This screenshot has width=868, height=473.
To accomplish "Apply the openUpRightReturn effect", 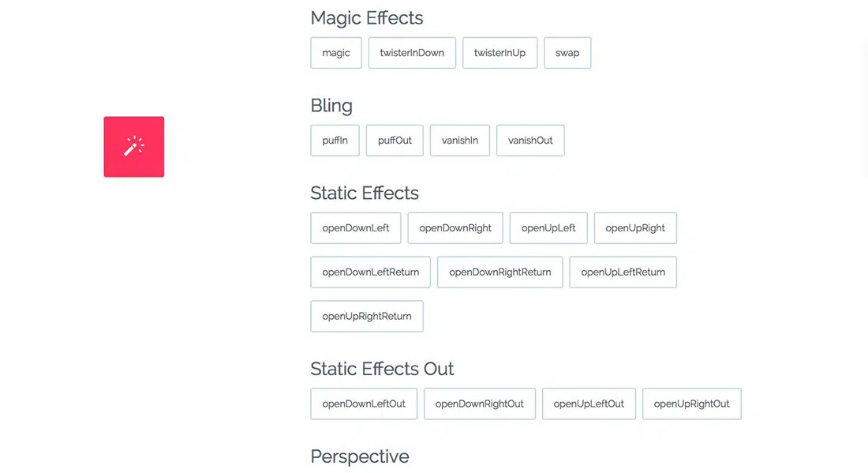I will coord(367,317).
